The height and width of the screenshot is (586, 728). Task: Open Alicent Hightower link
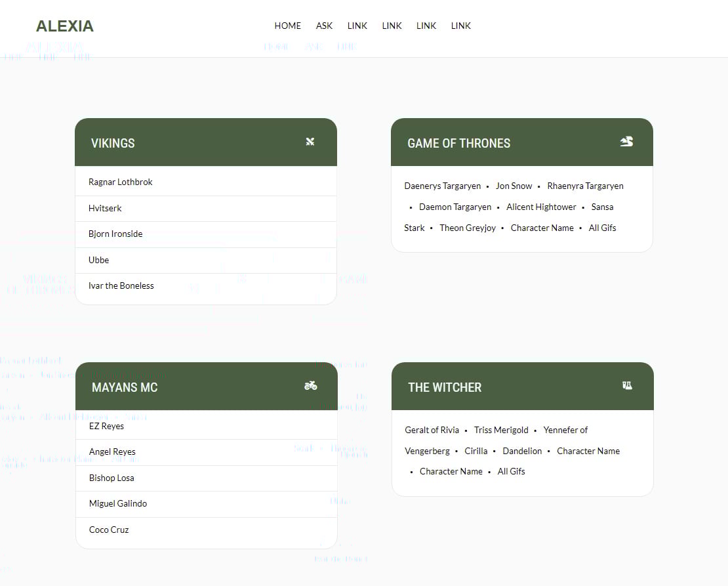coord(541,207)
